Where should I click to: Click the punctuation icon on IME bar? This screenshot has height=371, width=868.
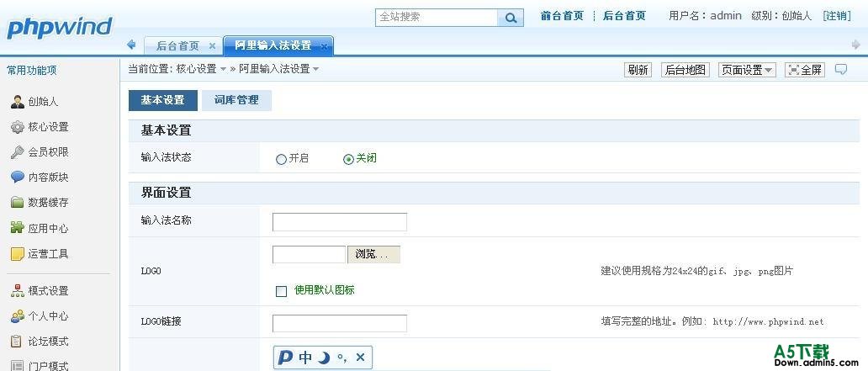[342, 358]
